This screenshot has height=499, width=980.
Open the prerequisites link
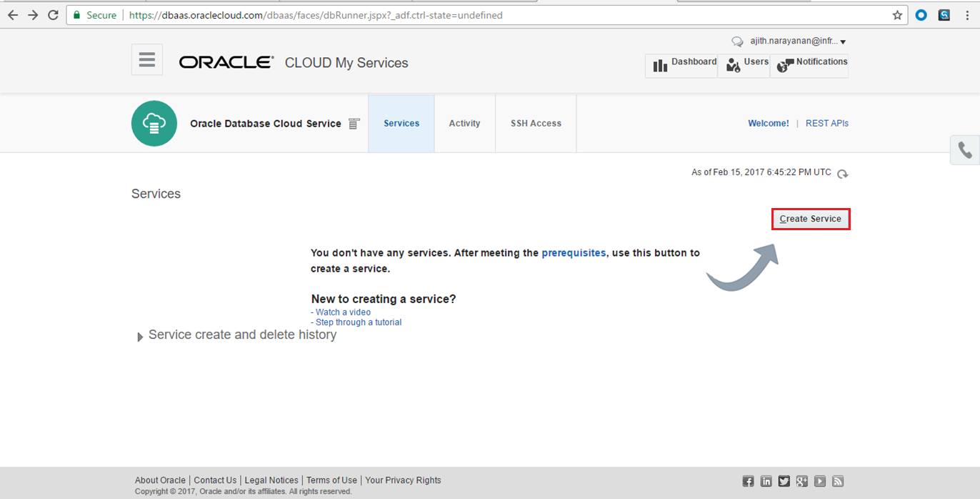pos(574,253)
